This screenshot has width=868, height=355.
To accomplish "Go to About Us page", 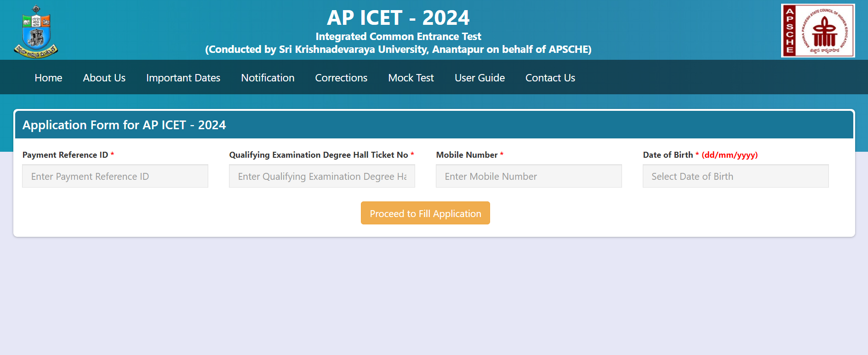I will click(104, 78).
